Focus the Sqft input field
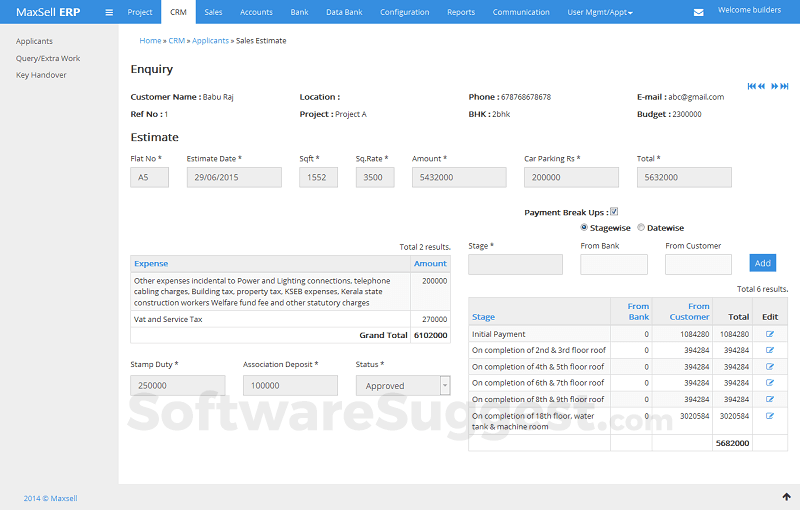This screenshot has height=510, width=800. click(x=318, y=177)
